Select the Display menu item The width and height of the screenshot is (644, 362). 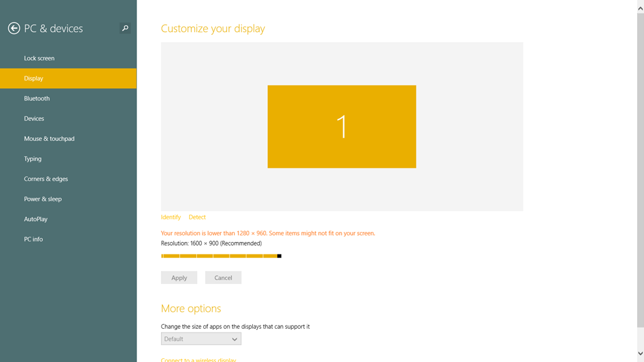(34, 79)
